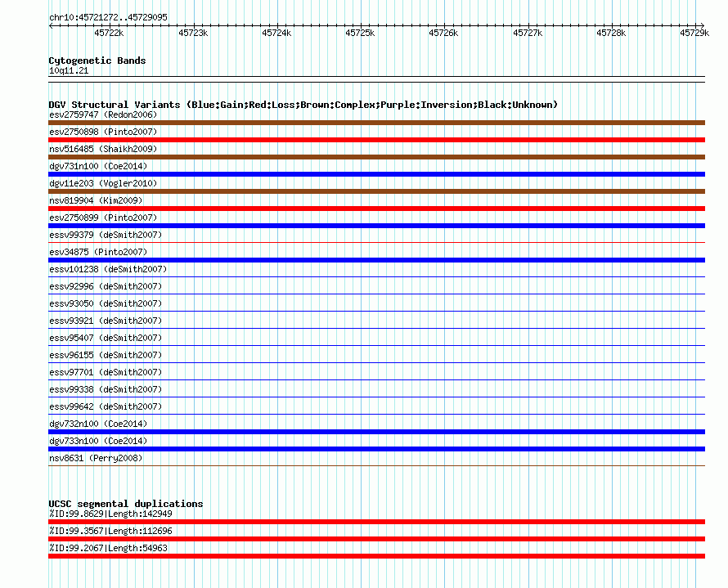Open the nsv516485 (Shaikh2009) variant label
The width and height of the screenshot is (728, 588).
coord(103,149)
